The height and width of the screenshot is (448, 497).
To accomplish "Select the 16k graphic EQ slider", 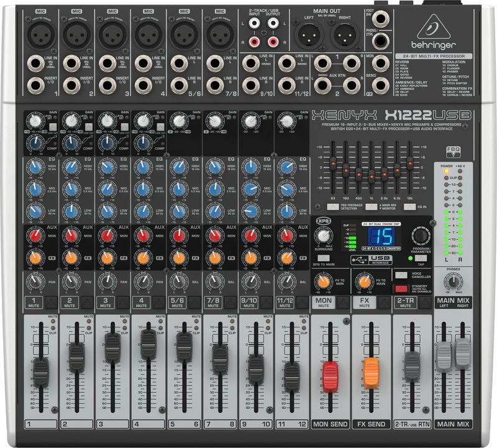I will click(409, 163).
